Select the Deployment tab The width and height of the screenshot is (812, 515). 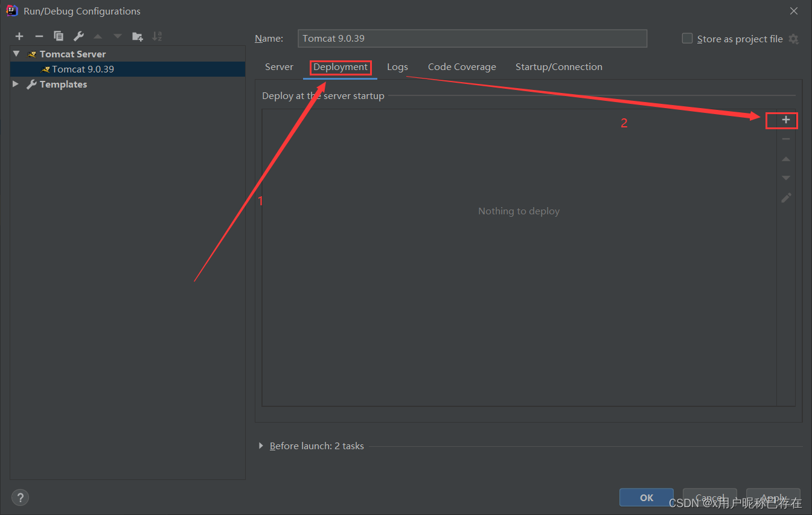tap(340, 66)
